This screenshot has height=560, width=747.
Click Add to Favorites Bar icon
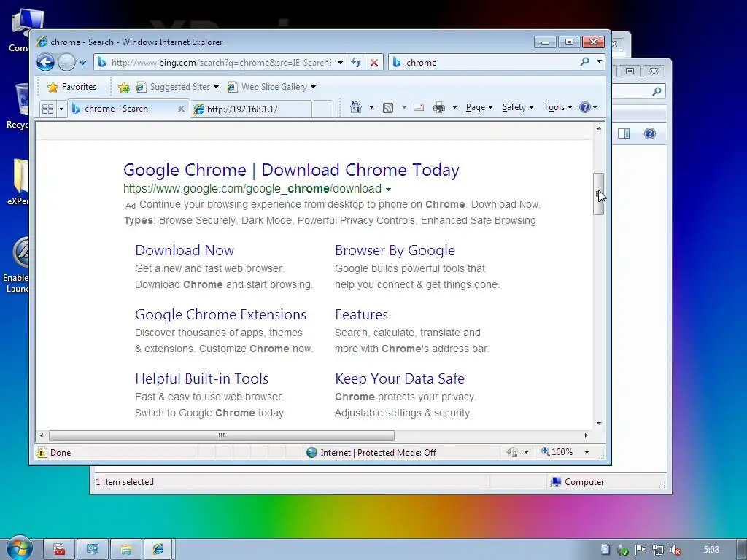[124, 87]
